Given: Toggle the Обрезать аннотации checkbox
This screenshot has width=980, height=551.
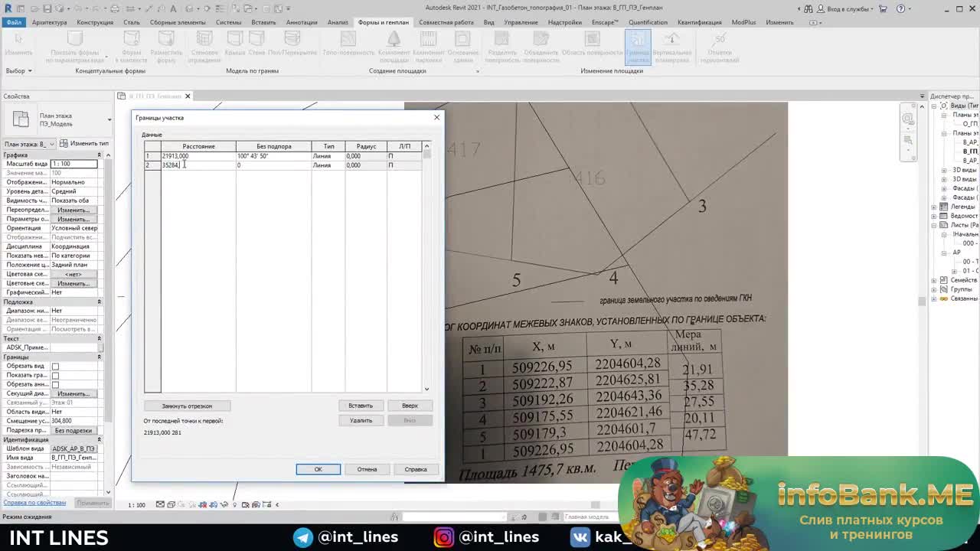Looking at the screenshot, I should click(55, 385).
